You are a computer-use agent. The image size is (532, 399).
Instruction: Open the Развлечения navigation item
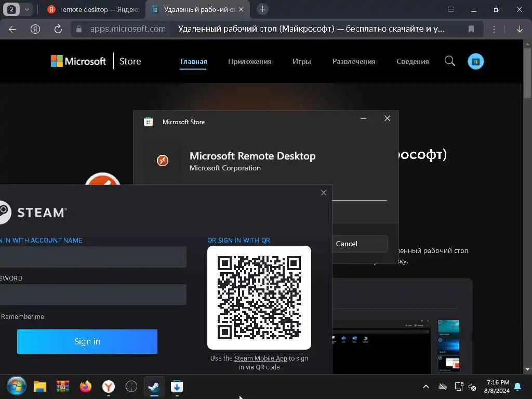click(x=354, y=62)
